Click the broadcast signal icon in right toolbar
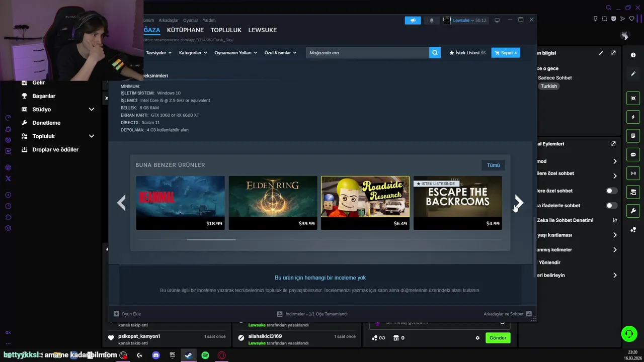This screenshot has width=644, height=362. point(633,173)
